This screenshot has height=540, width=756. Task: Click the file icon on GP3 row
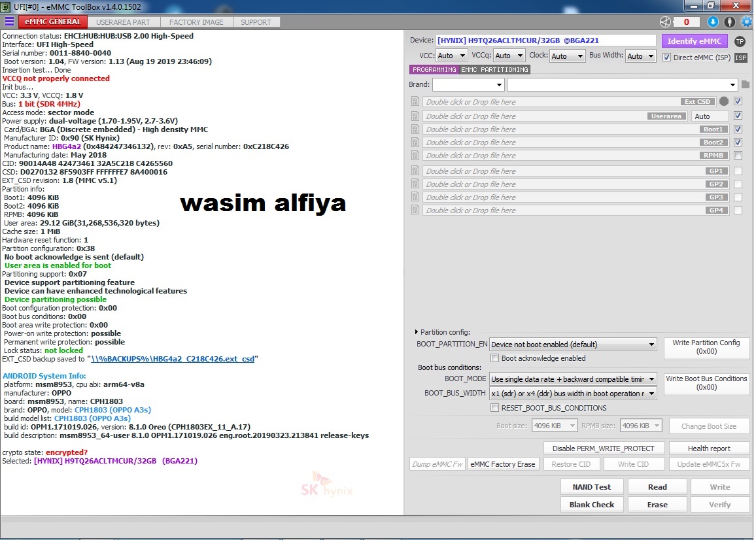(415, 197)
